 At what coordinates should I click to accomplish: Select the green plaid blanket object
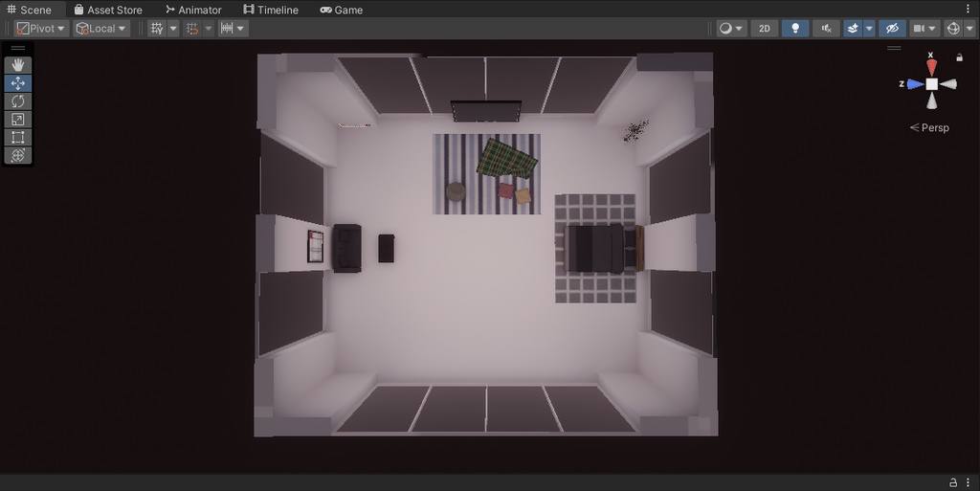(507, 159)
